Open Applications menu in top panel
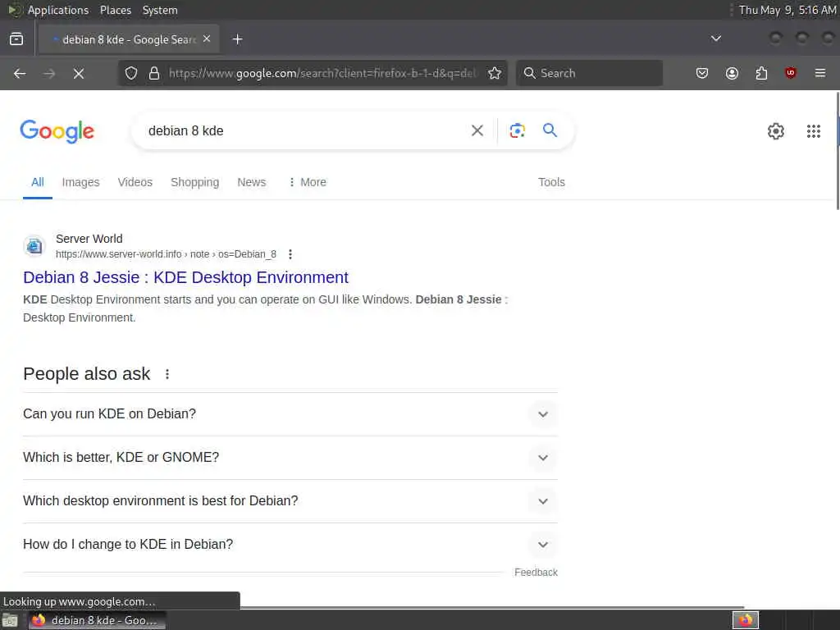 point(58,10)
